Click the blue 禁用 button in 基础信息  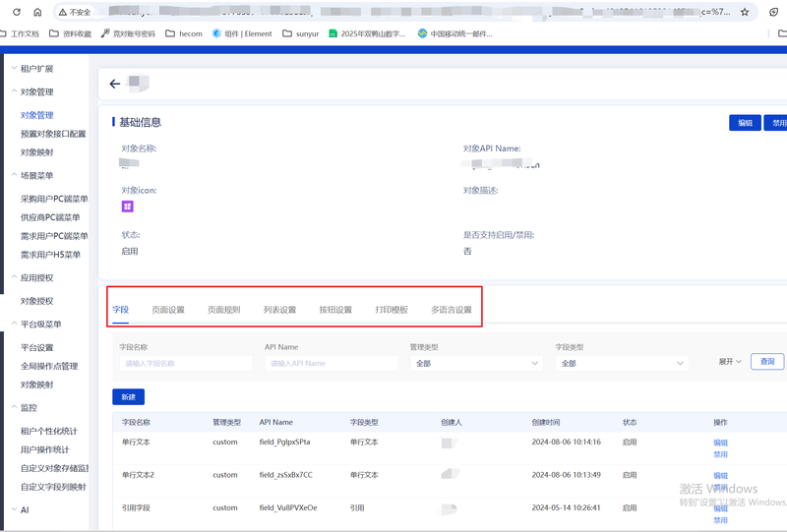[x=775, y=123]
